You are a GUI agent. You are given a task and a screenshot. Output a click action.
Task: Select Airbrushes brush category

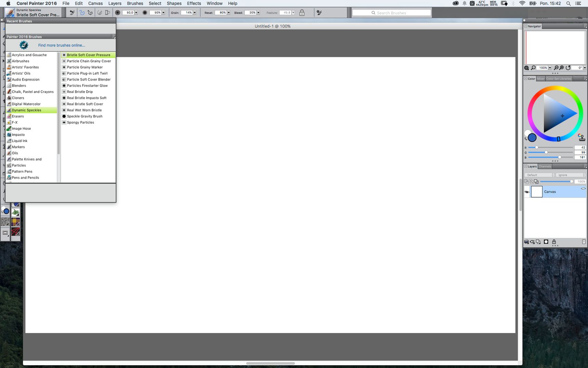31,61
